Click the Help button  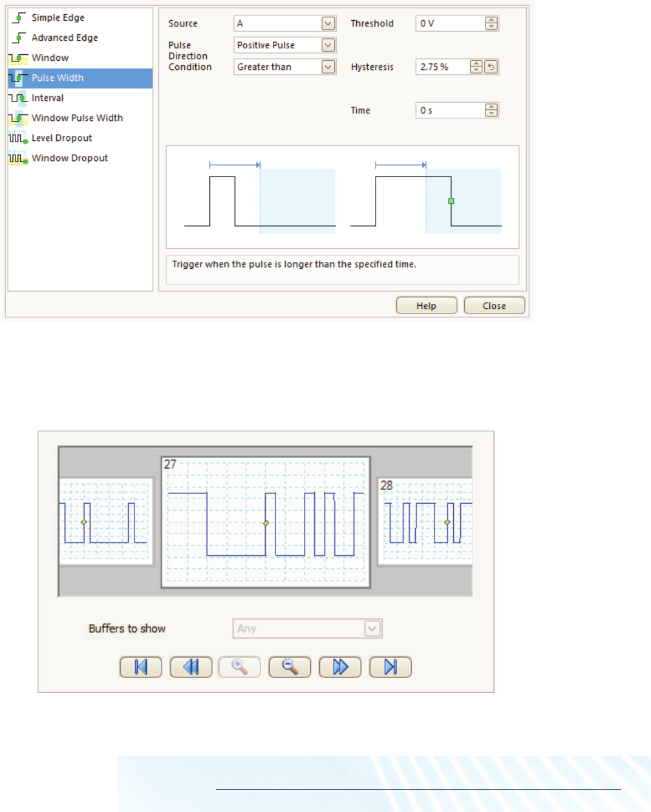point(427,306)
